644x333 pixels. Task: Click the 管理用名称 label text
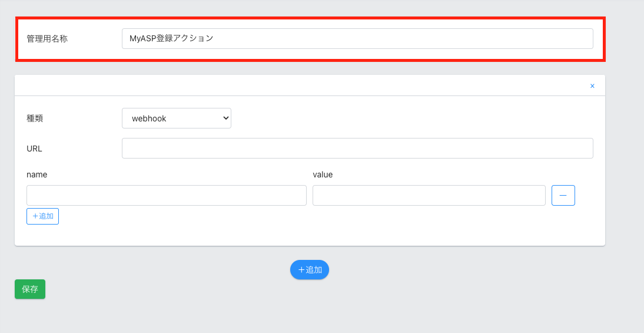pyautogui.click(x=47, y=39)
